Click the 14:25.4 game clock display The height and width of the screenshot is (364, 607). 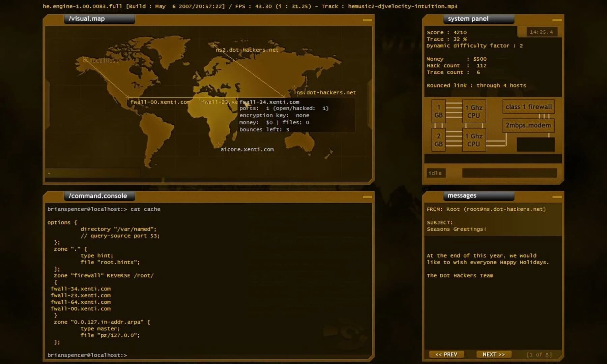tap(541, 31)
